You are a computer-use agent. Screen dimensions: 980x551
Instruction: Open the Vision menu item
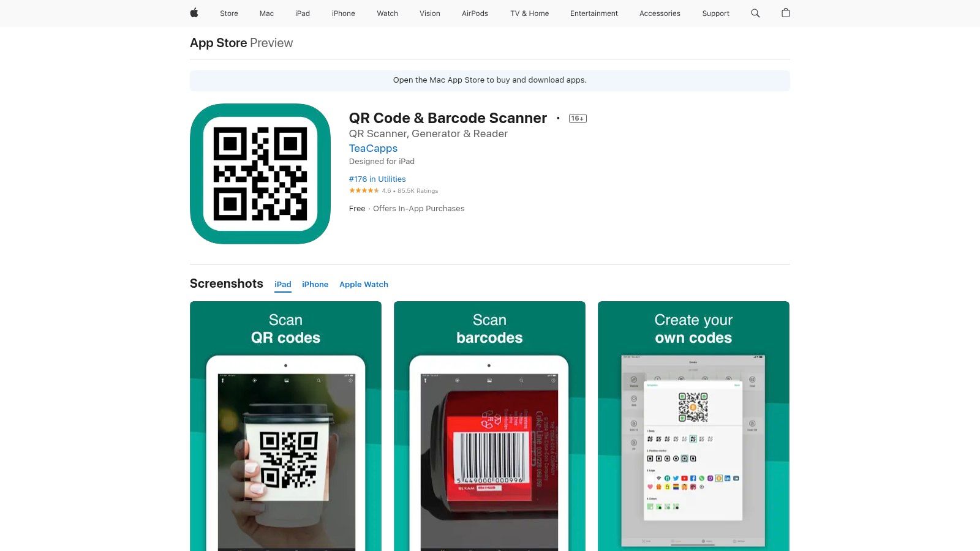pos(429,13)
